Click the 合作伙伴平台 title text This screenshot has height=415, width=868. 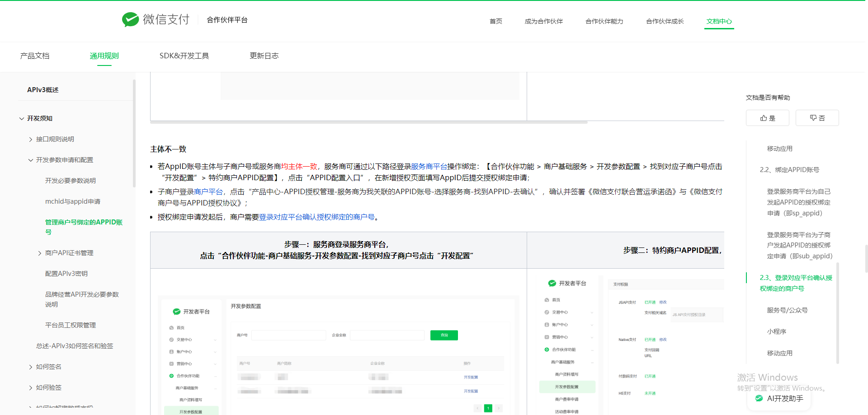click(x=227, y=20)
